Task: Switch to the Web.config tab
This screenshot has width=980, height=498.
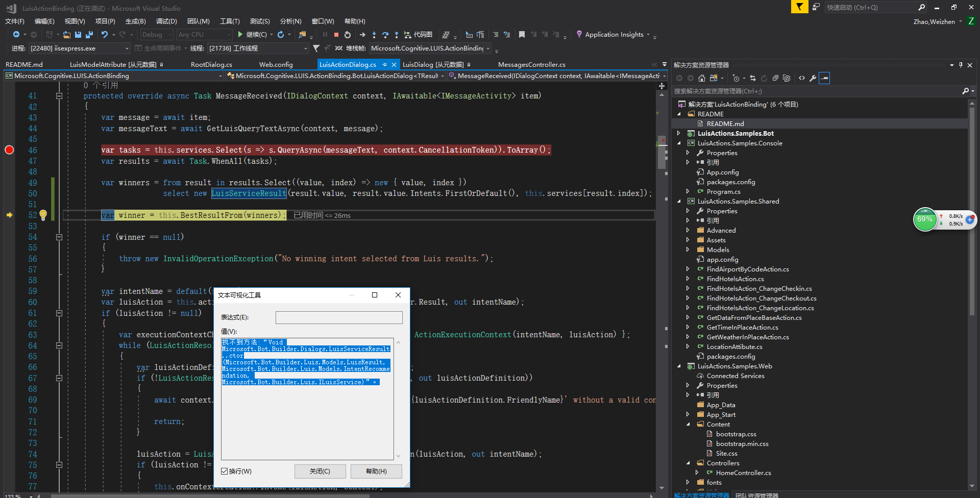Action: tap(276, 65)
